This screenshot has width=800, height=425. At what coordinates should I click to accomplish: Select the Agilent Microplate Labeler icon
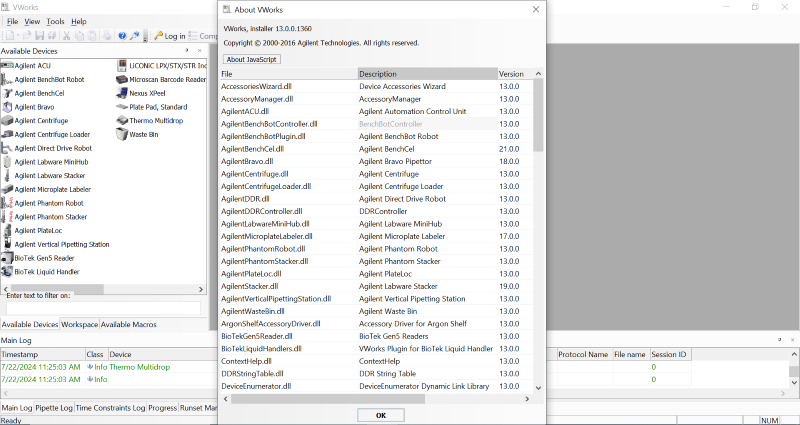[7, 189]
